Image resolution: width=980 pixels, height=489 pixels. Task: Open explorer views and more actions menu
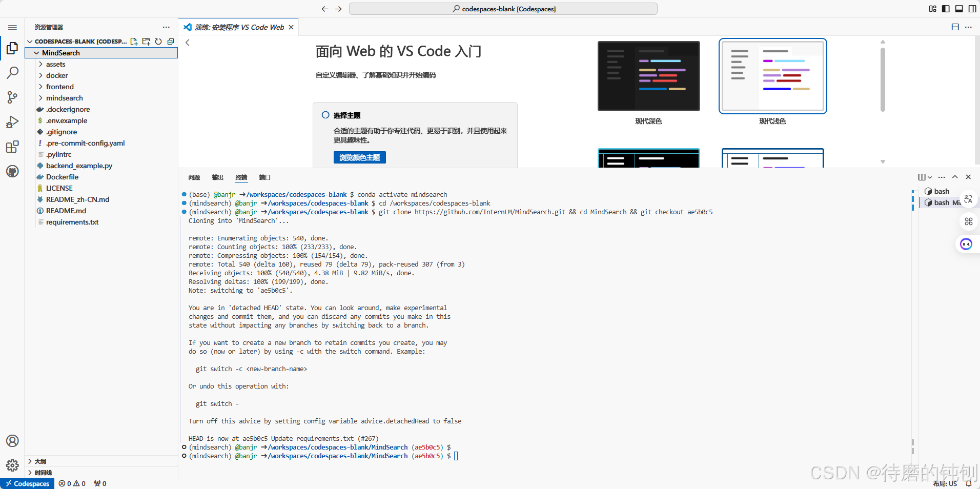tap(166, 27)
